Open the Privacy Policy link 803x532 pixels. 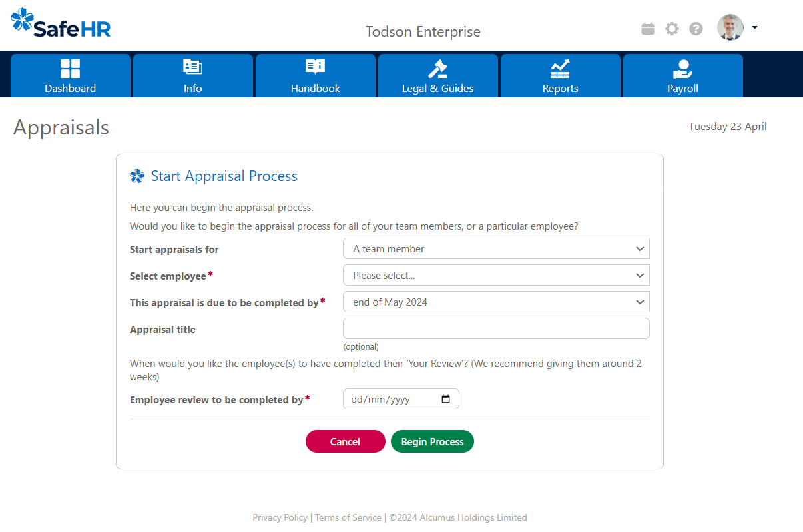(x=280, y=517)
